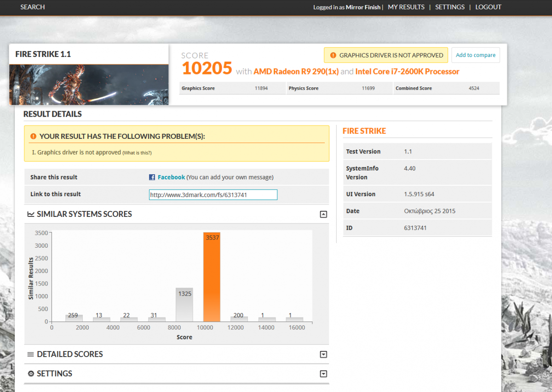Screen dimensions: 552x392
Task: Click the 'What is this?' link
Action: (137, 153)
